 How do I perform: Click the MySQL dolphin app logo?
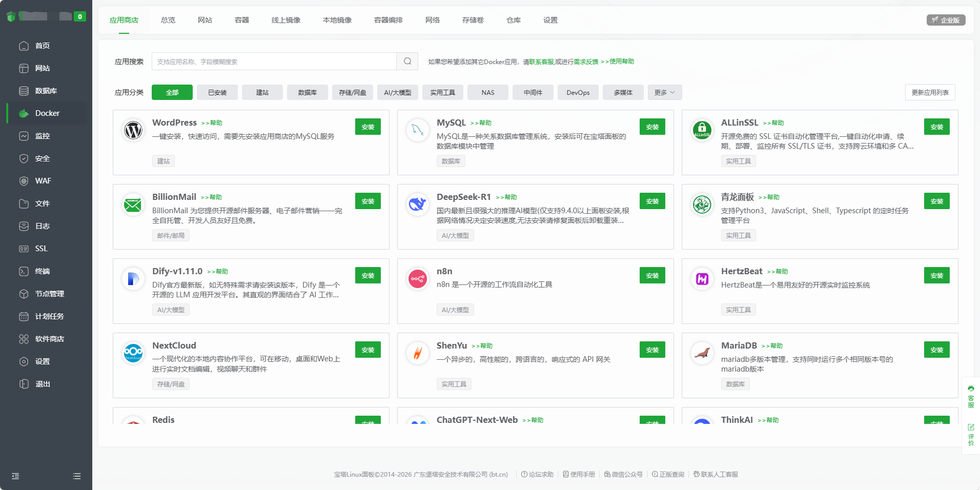click(x=418, y=130)
